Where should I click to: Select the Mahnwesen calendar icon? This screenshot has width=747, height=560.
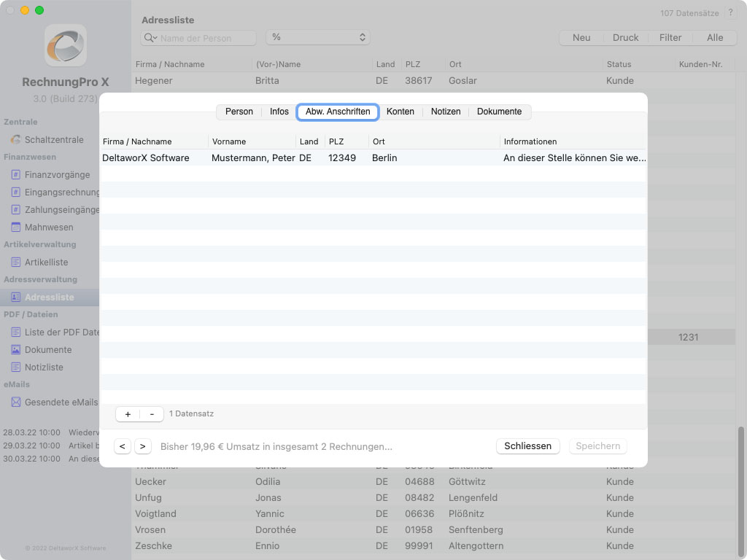pos(16,227)
